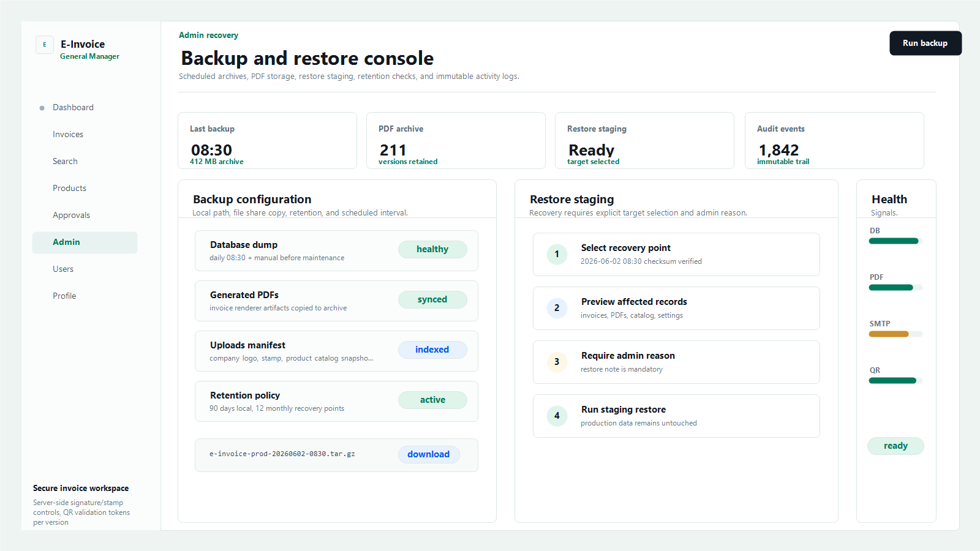This screenshot has width=980, height=551.
Task: Click the e-invoice-prod-20260602-0830.tar.gz filename
Action: (282, 454)
